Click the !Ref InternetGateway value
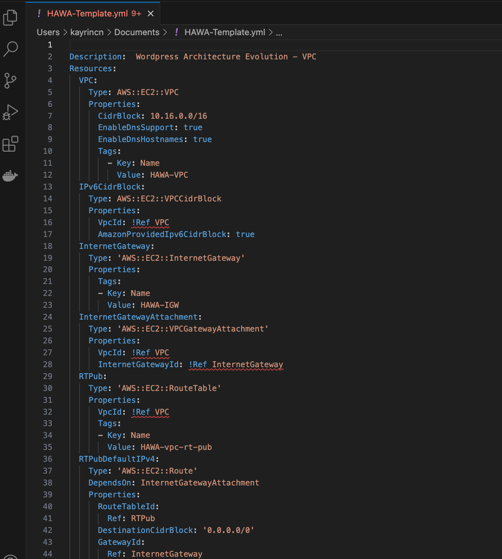 (236, 364)
